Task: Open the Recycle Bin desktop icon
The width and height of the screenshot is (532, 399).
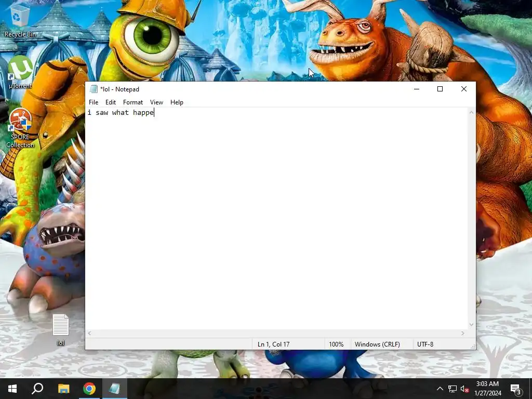Action: [20, 20]
